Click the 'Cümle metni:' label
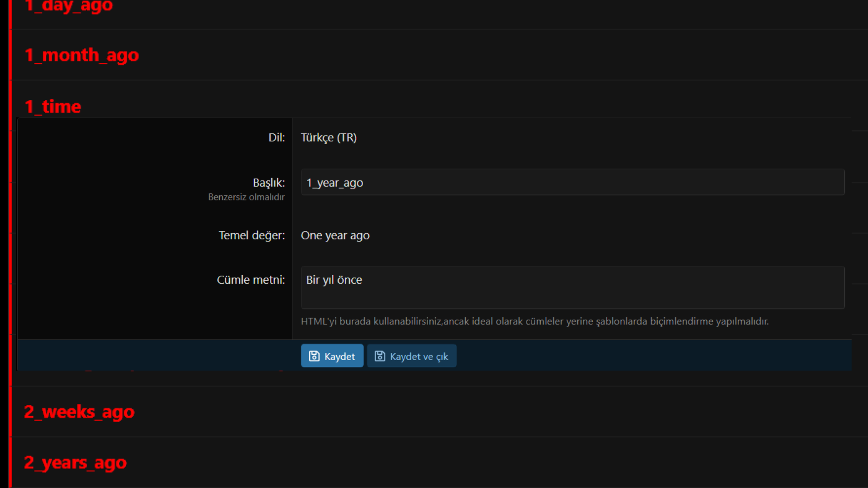Screen dimensions: 868x488 [251, 280]
